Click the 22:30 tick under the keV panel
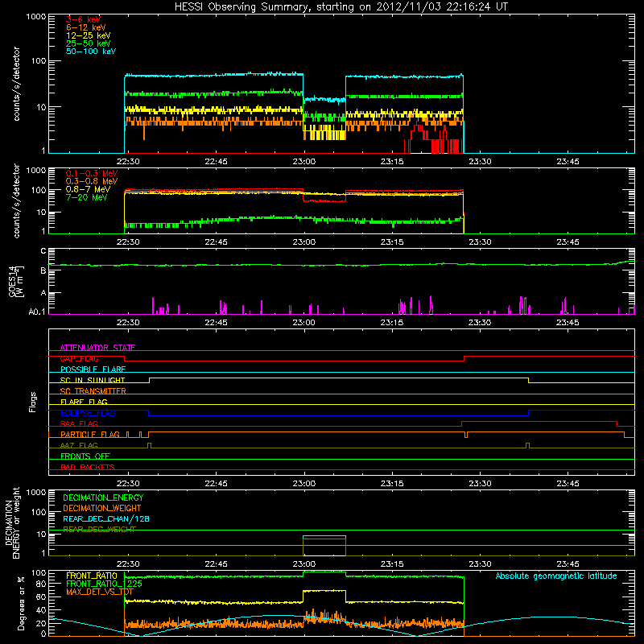Screen dimensions: 644x644 click(x=128, y=162)
